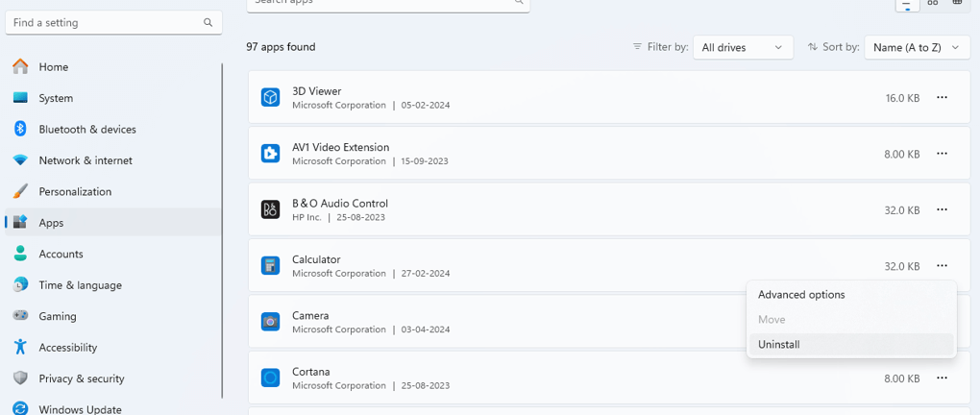Select Uninstall from the context menu
Viewport: 980px width, 415px height.
point(779,345)
